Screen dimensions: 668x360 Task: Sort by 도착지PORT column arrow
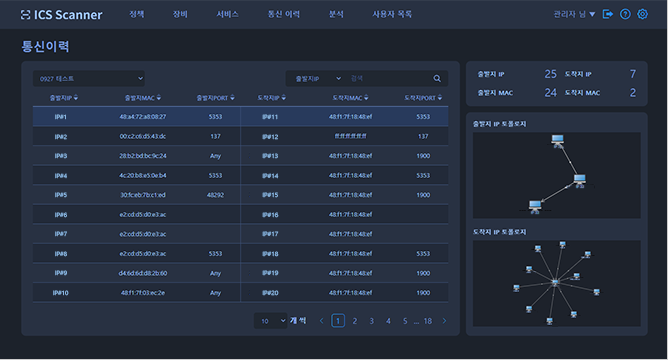440,98
